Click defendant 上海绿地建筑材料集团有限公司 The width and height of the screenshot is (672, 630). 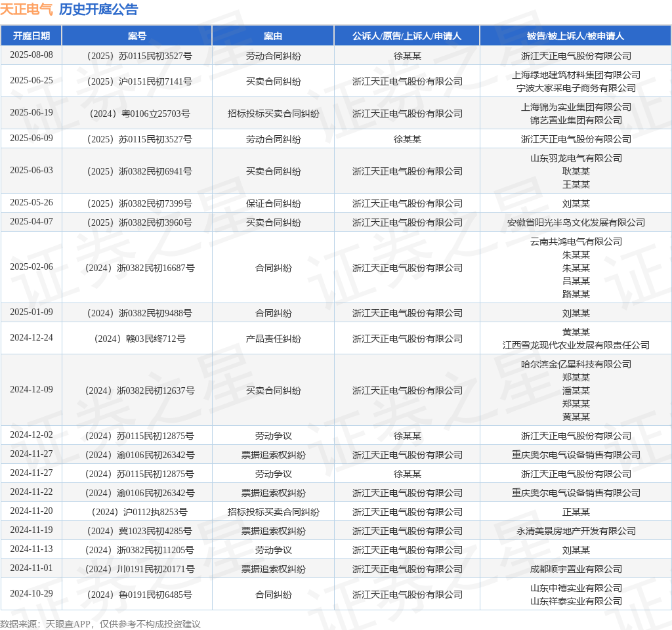tap(576, 75)
